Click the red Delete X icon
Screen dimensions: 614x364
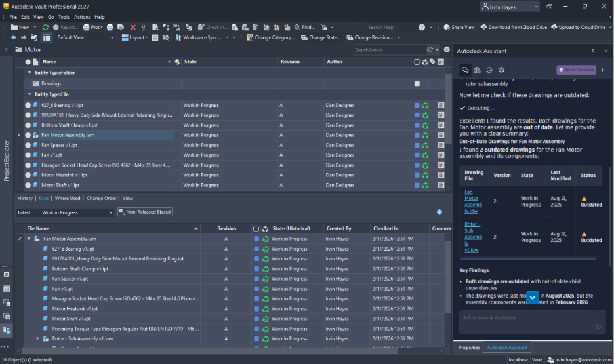(133, 27)
